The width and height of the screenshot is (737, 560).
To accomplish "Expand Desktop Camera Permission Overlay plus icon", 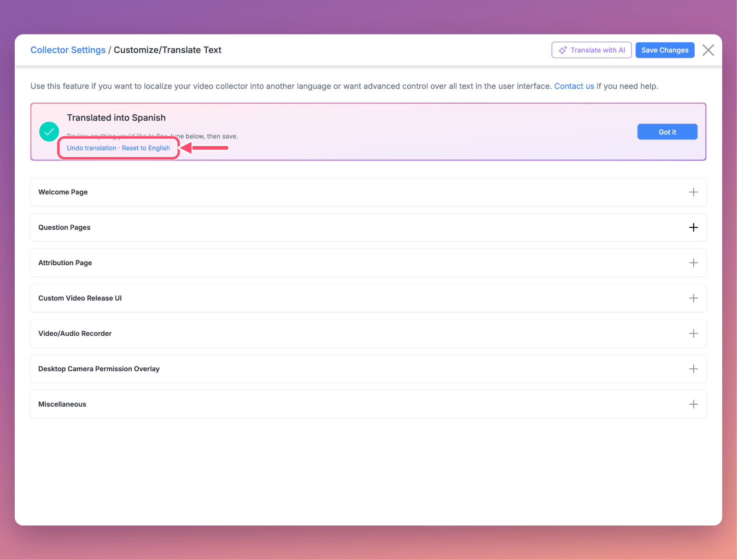I will [x=693, y=369].
